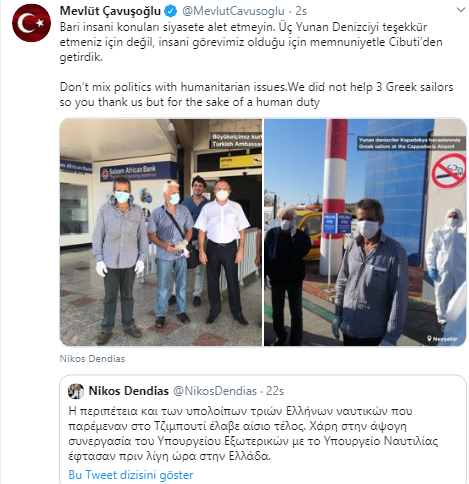Image resolution: width=469 pixels, height=484 pixels.
Task: Open the quoted Nikos Dendias name
Action: [129, 391]
